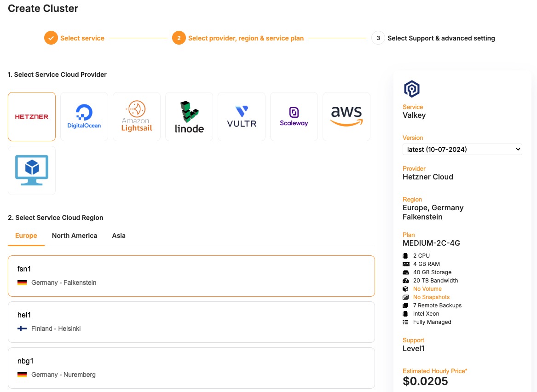The width and height of the screenshot is (537, 392).
Task: Click the completed step checkmark circle
Action: [51, 38]
